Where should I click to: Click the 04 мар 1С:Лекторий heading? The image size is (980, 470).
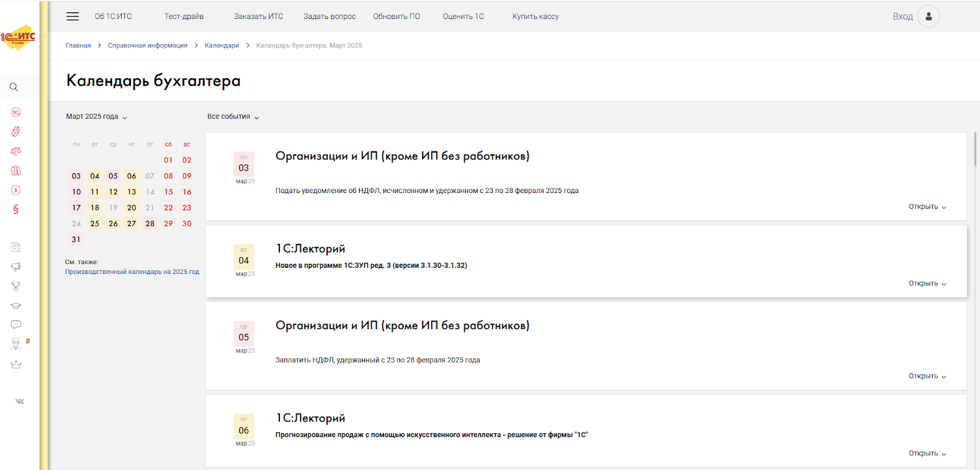tap(311, 249)
